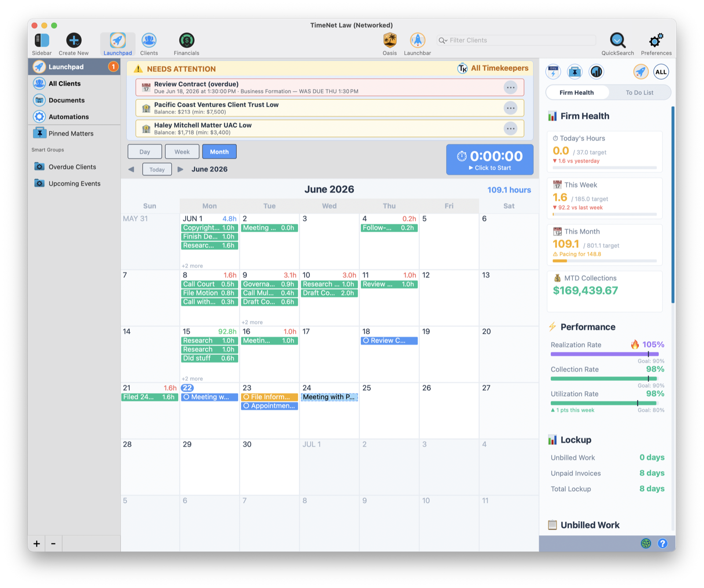Click the Realization Rate progress bar
This screenshot has width=704, height=588.
605,354
